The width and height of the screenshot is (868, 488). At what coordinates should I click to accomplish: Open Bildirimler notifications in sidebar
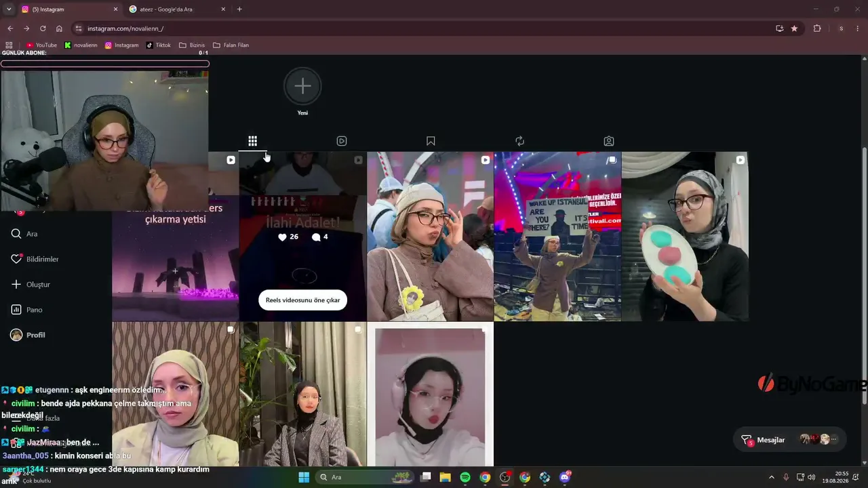[x=35, y=259]
